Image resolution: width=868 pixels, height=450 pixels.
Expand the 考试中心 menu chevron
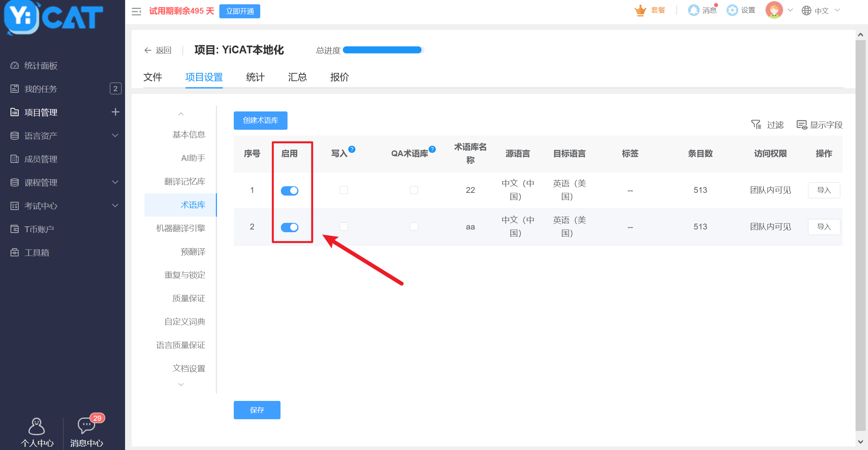[115, 206]
